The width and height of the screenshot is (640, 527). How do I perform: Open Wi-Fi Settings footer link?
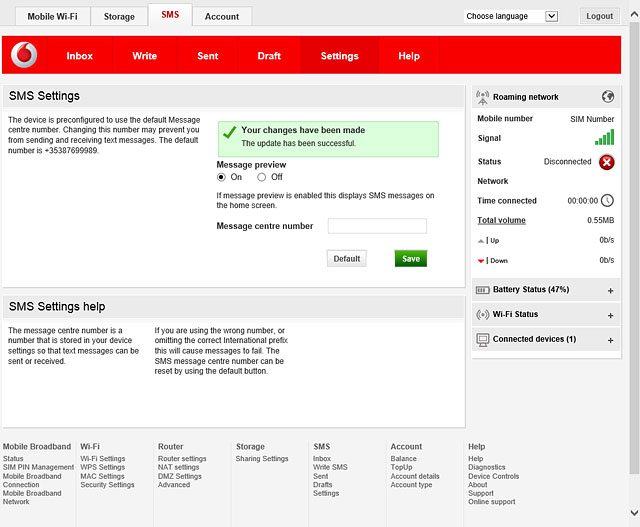coord(103,459)
